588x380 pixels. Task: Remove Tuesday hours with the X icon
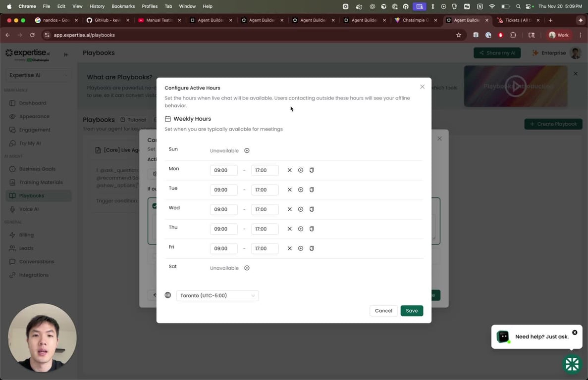click(289, 190)
